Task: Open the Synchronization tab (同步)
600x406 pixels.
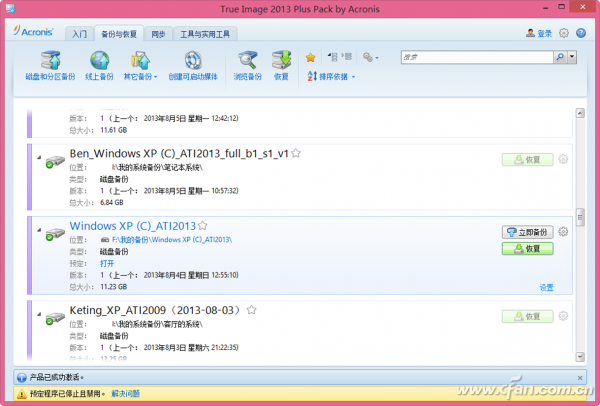Action: (158, 34)
